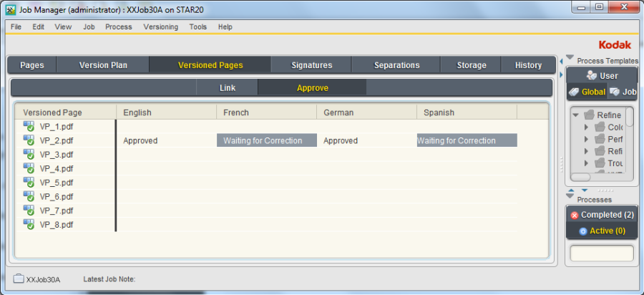The width and height of the screenshot is (644, 295).
Task: Click the German column header
Action: [367, 112]
